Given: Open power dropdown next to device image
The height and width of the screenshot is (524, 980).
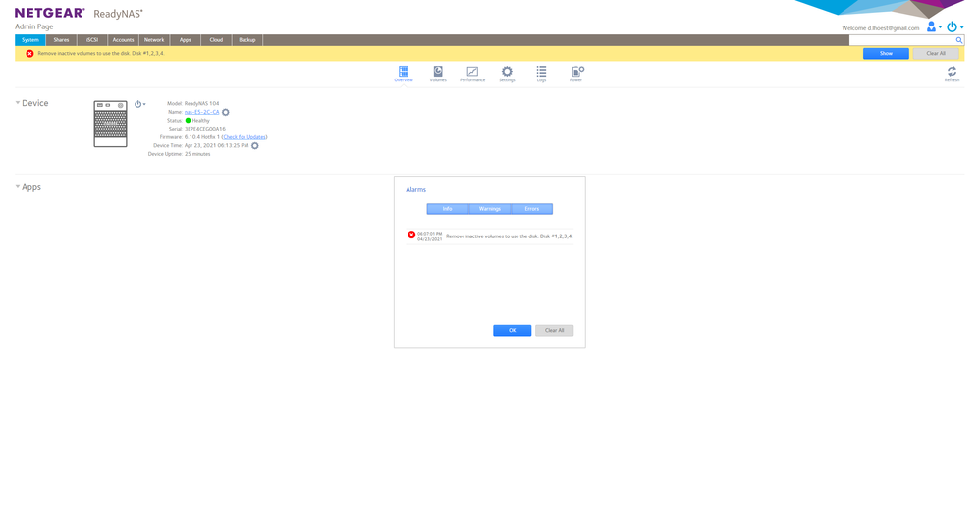Looking at the screenshot, I should pyautogui.click(x=140, y=104).
